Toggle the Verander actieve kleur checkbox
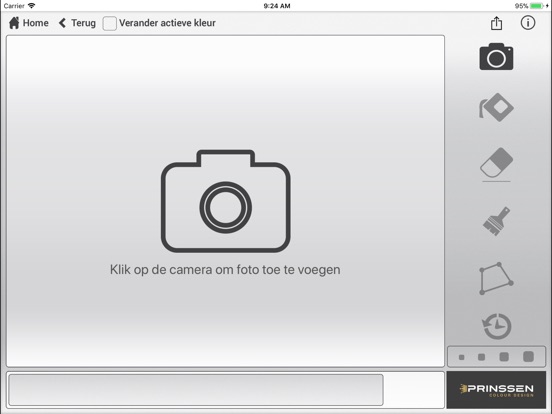This screenshot has height=414, width=552. 109,23
